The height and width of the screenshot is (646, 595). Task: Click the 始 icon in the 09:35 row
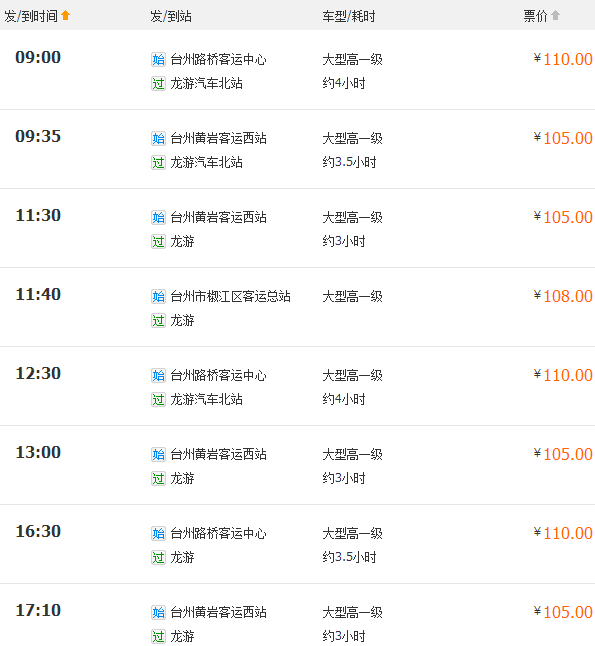[158, 138]
